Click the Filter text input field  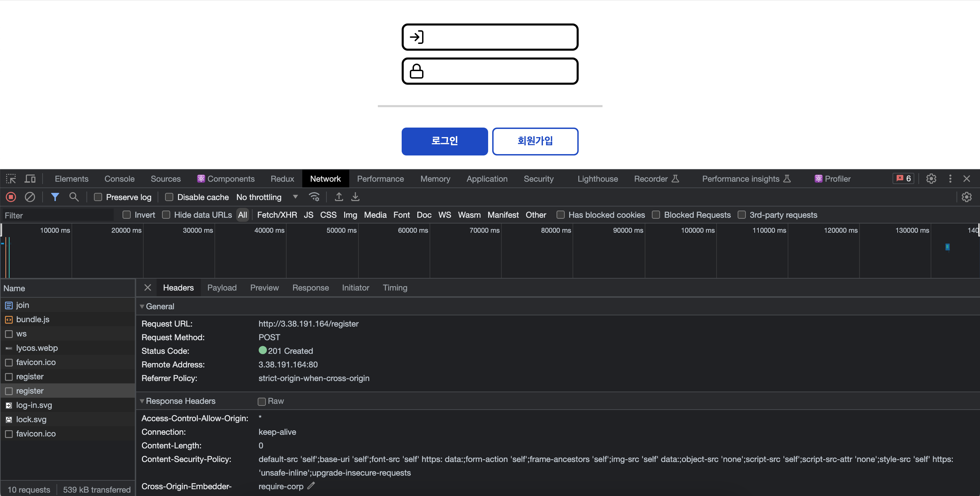tap(58, 215)
